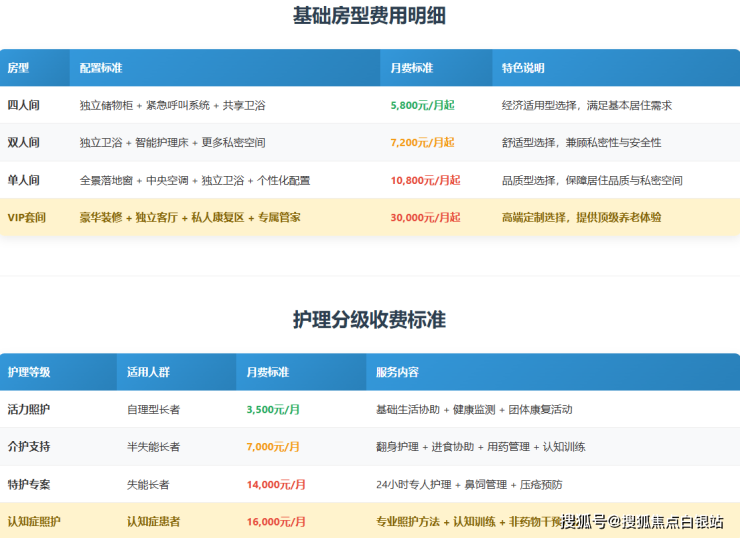This screenshot has width=740, height=538.
Task: Click the 7,200元/月起 price
Action: tap(422, 143)
